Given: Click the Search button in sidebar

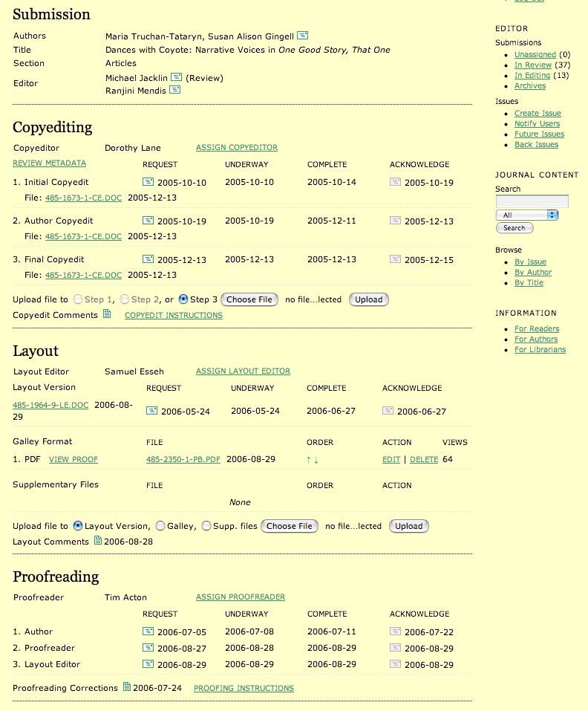Looking at the screenshot, I should click(514, 227).
